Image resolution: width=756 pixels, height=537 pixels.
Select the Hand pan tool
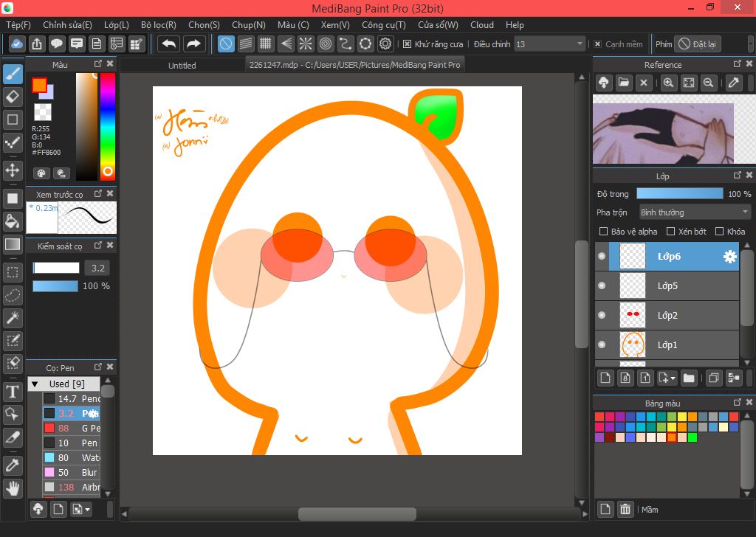click(x=13, y=488)
